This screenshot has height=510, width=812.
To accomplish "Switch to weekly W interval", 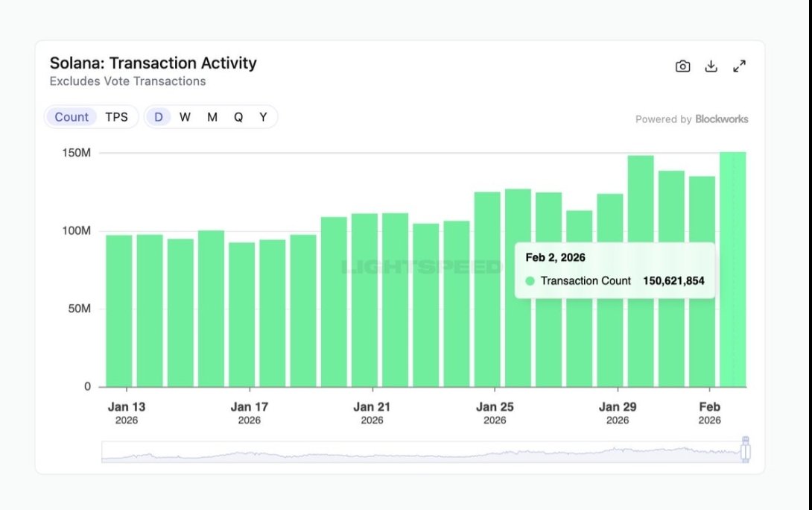I will coord(185,117).
